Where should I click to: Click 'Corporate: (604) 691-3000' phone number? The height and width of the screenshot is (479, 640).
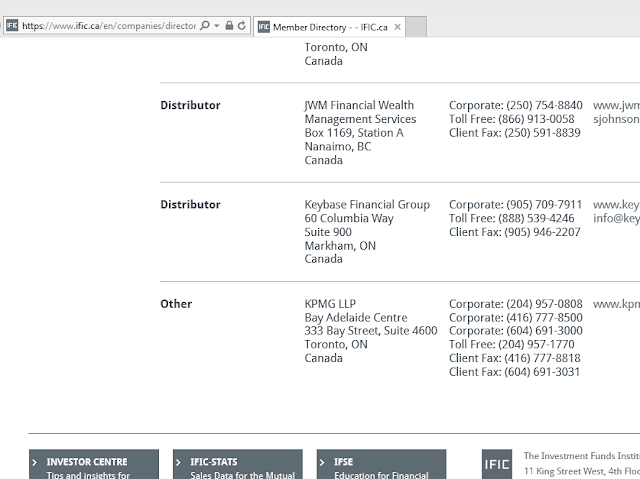[x=516, y=331]
